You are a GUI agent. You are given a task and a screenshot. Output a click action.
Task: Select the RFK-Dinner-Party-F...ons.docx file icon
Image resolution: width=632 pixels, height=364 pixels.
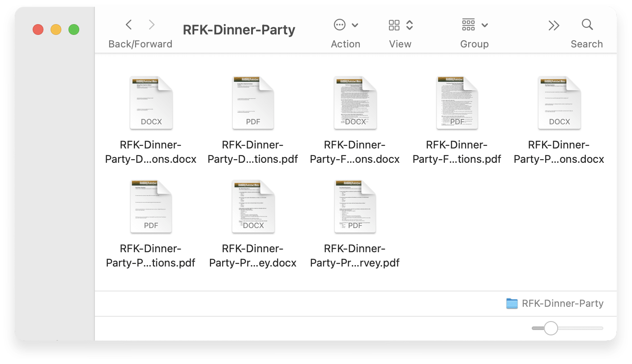coord(355,103)
